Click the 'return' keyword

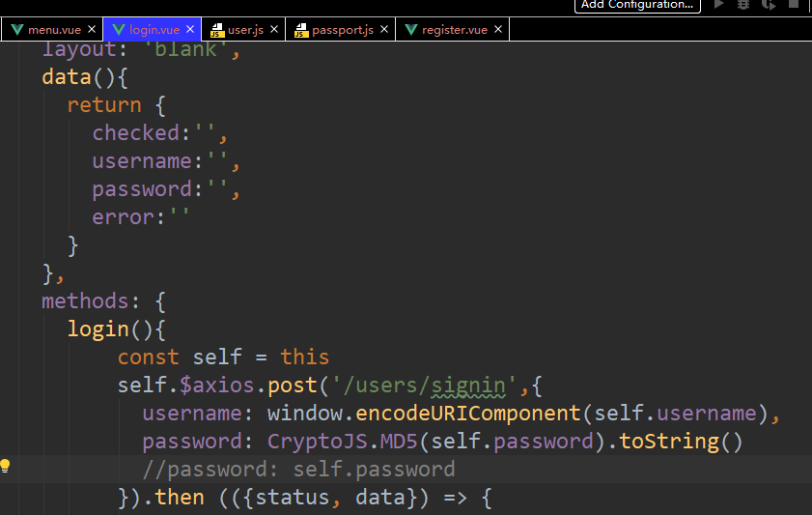[x=104, y=105]
